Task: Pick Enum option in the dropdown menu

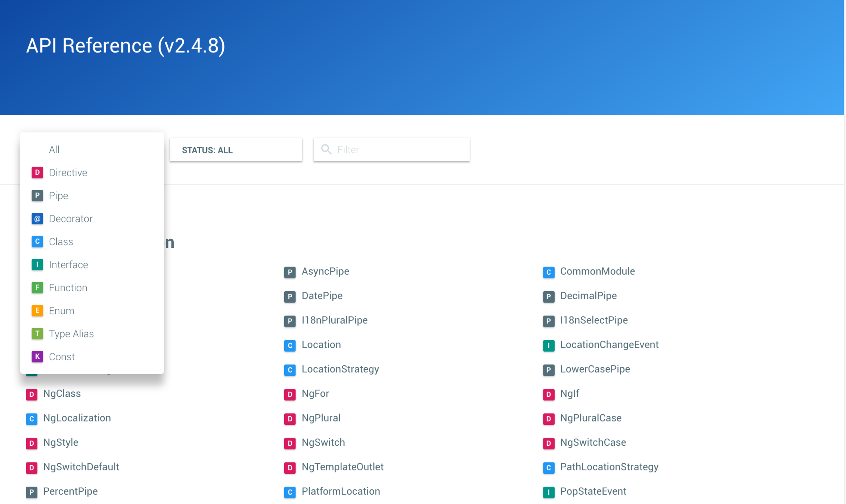Action: (62, 311)
